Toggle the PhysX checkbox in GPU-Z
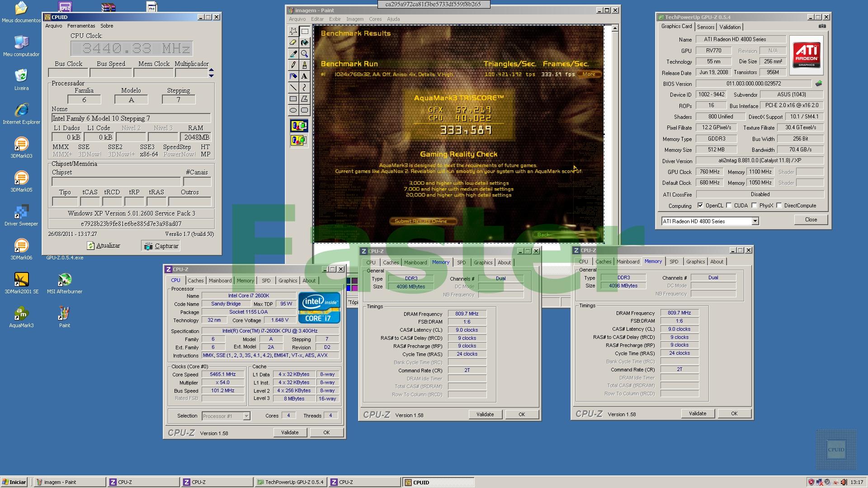868x488 pixels. (x=754, y=206)
